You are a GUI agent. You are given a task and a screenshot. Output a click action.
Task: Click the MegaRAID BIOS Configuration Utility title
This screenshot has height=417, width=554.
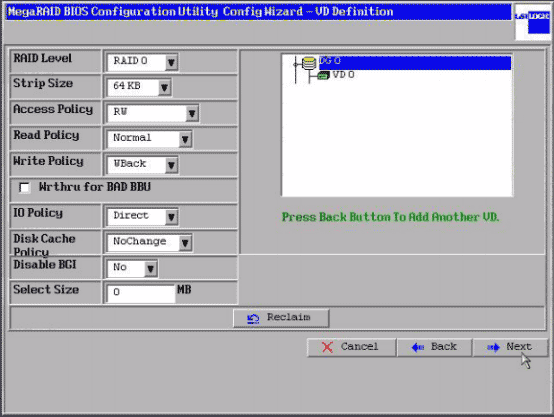click(200, 12)
